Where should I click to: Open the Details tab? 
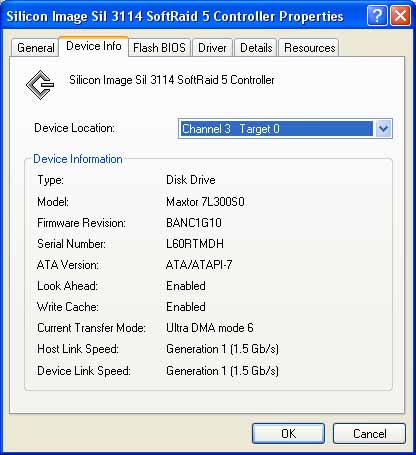pos(256,48)
